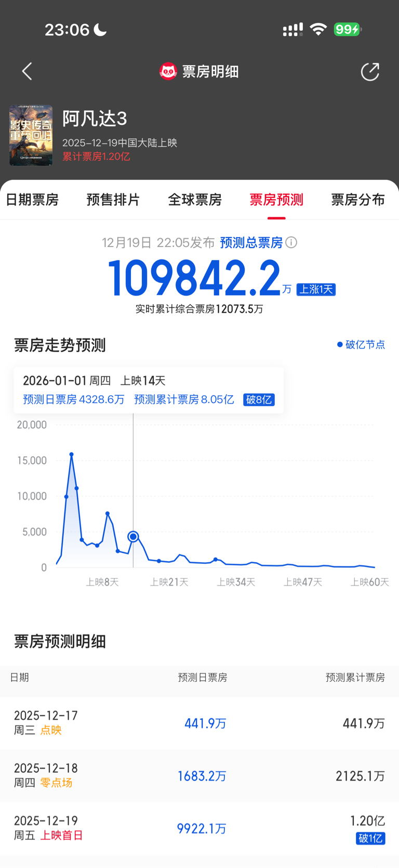Switch to 预售排片 tab
399x868 pixels.
(x=113, y=200)
